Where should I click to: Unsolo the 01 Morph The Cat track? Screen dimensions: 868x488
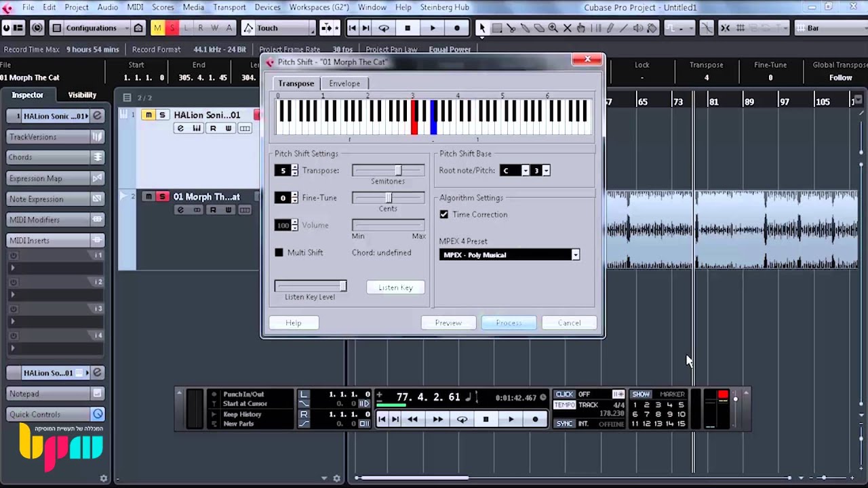pyautogui.click(x=162, y=197)
